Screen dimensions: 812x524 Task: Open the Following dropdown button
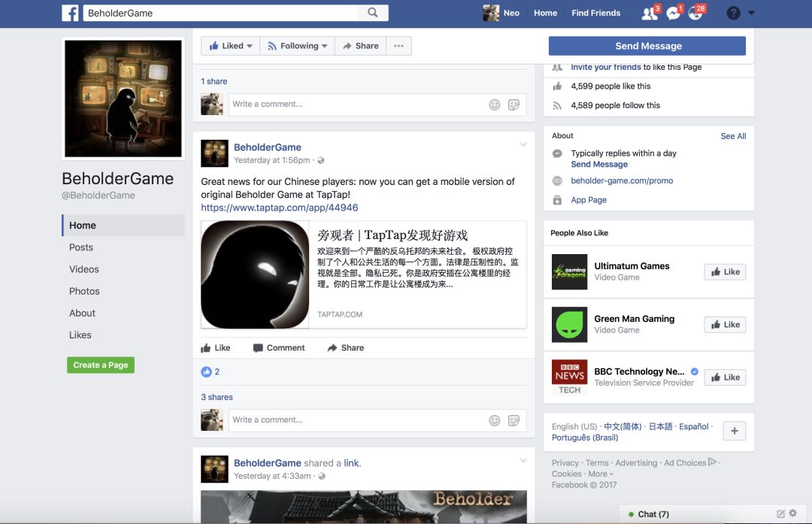(x=297, y=46)
